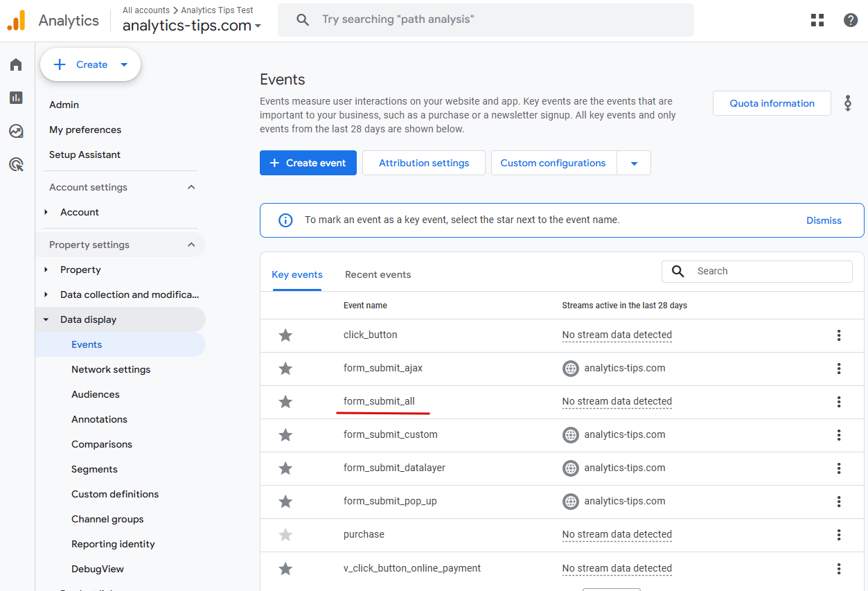Open Audiences in the admin menu

pyautogui.click(x=96, y=394)
